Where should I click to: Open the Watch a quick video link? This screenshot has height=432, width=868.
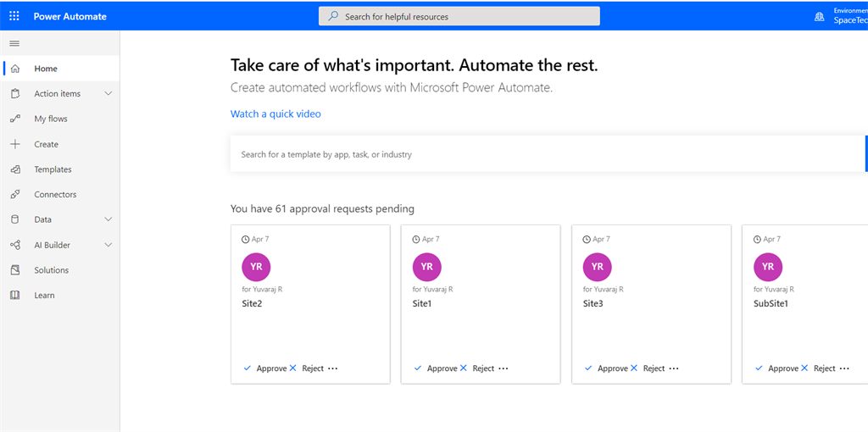click(x=275, y=114)
